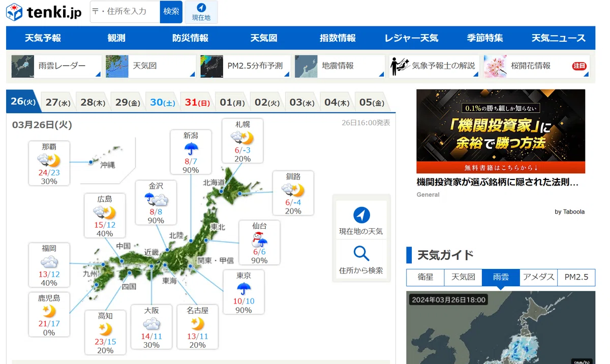
Task: Click the 札幌 cloudy-moon weather icon
Action: coord(242,138)
